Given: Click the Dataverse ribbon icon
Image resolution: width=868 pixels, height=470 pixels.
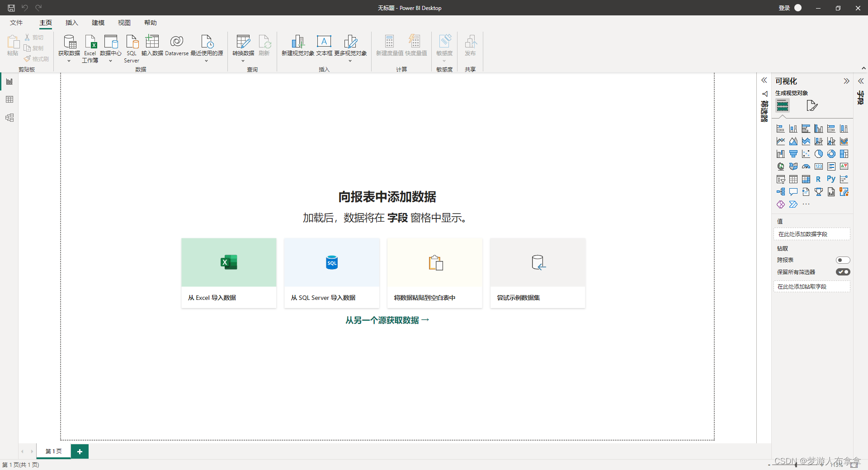Looking at the screenshot, I should (x=177, y=45).
